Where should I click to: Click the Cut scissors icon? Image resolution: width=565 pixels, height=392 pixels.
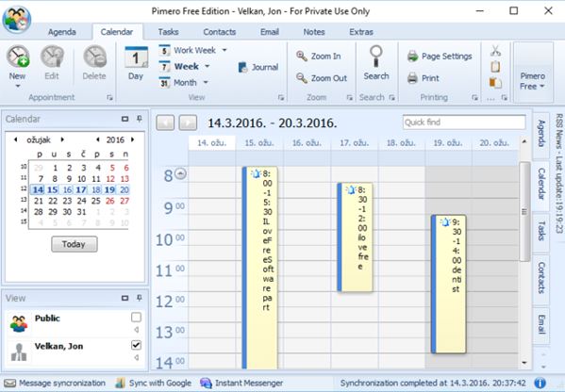click(496, 51)
